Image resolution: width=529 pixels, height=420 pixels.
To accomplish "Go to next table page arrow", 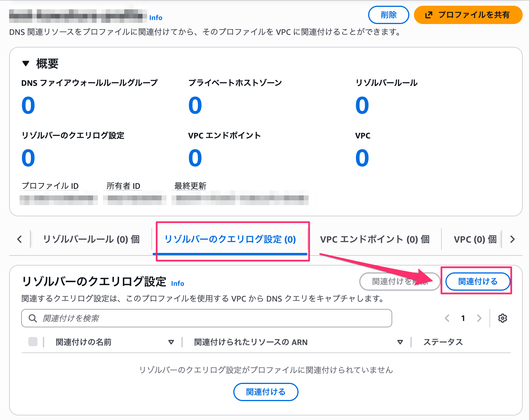I will pos(479,318).
